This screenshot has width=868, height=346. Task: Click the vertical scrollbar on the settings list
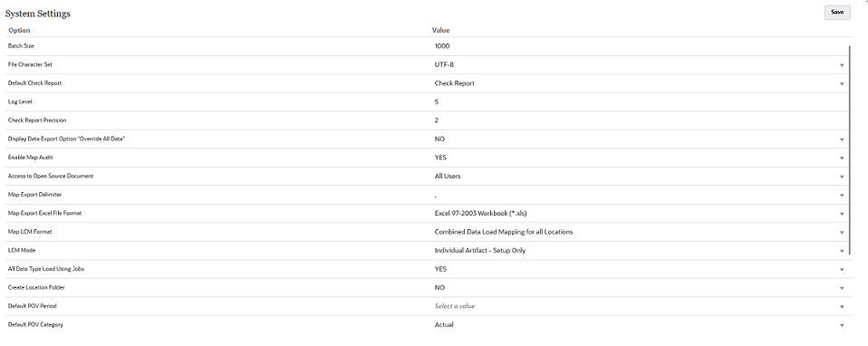(850, 149)
